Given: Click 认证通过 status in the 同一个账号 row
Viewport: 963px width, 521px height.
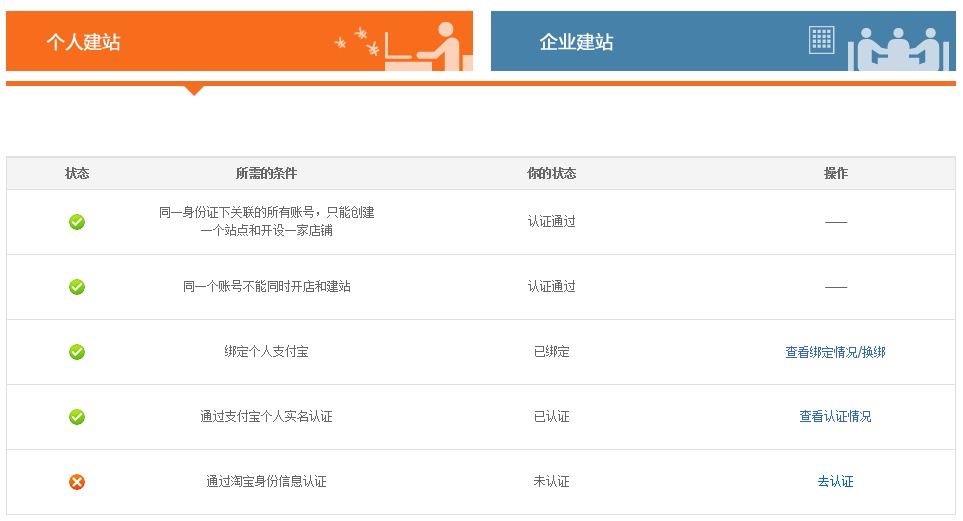Looking at the screenshot, I should tap(552, 286).
